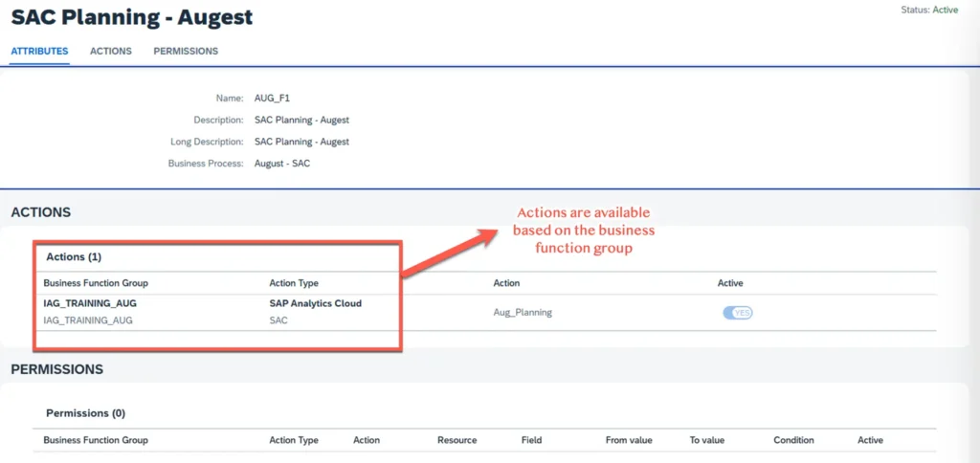Toggle the Active YES switch for Aug_Planning

tap(737, 313)
